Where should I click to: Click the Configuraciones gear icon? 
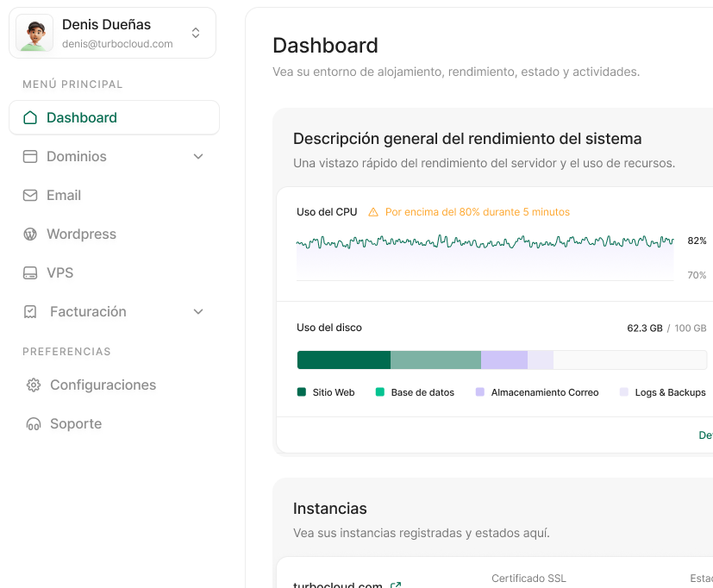[34, 385]
